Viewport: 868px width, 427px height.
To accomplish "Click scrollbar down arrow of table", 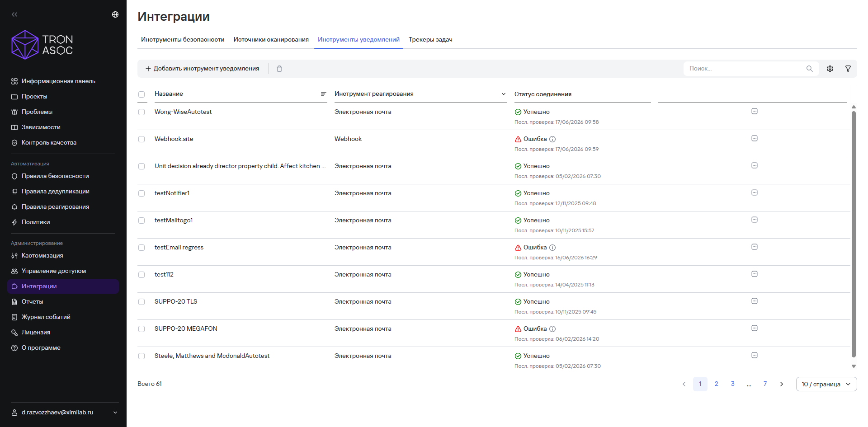I will [854, 366].
